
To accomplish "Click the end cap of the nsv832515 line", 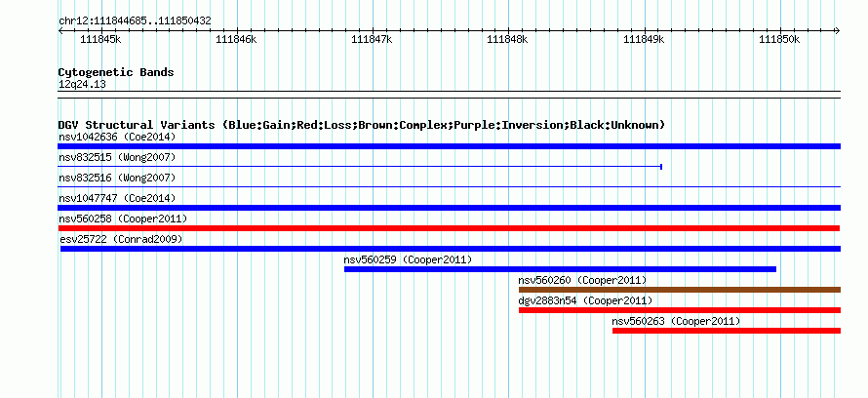I will (661, 167).
